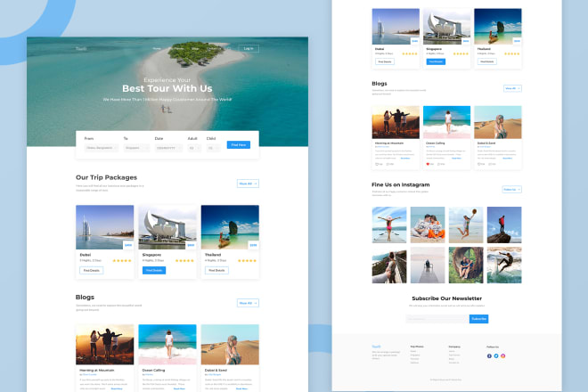The image size is (588, 392).
Task: Open comments on Morning at Mountain, right page
Action: click(x=388, y=164)
